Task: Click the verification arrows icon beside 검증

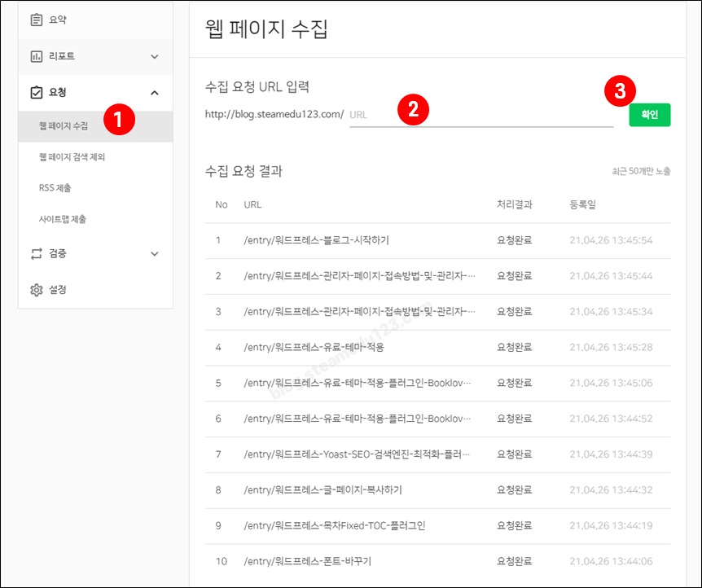Action: tap(37, 253)
